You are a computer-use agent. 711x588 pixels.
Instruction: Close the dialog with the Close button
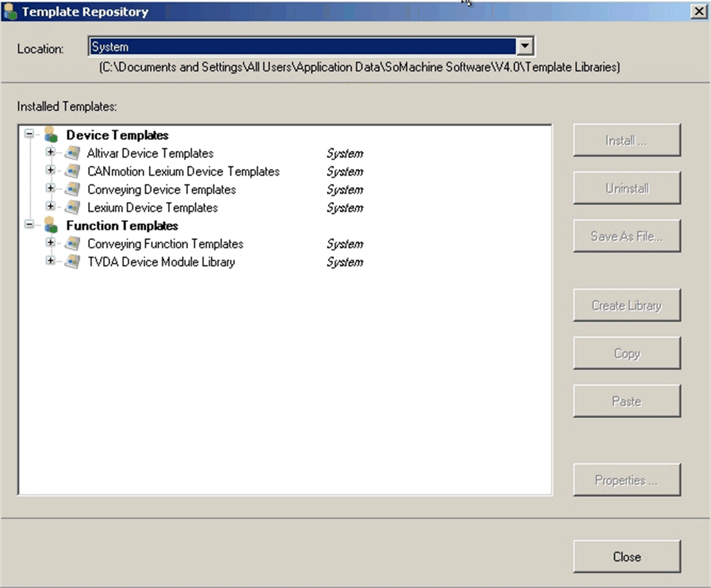627,557
